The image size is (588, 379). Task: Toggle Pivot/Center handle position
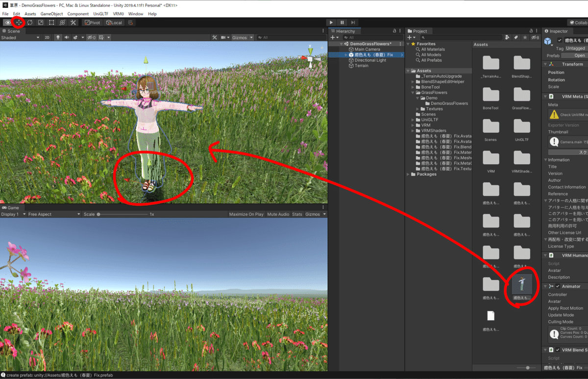(92, 23)
